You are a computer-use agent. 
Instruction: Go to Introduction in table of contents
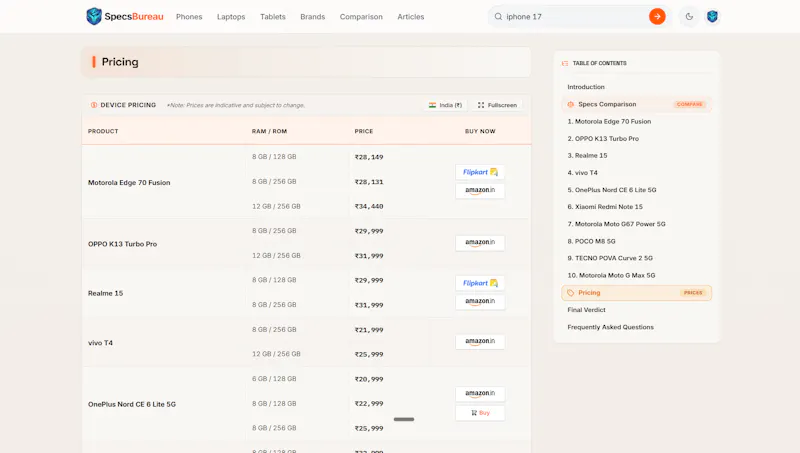(586, 87)
